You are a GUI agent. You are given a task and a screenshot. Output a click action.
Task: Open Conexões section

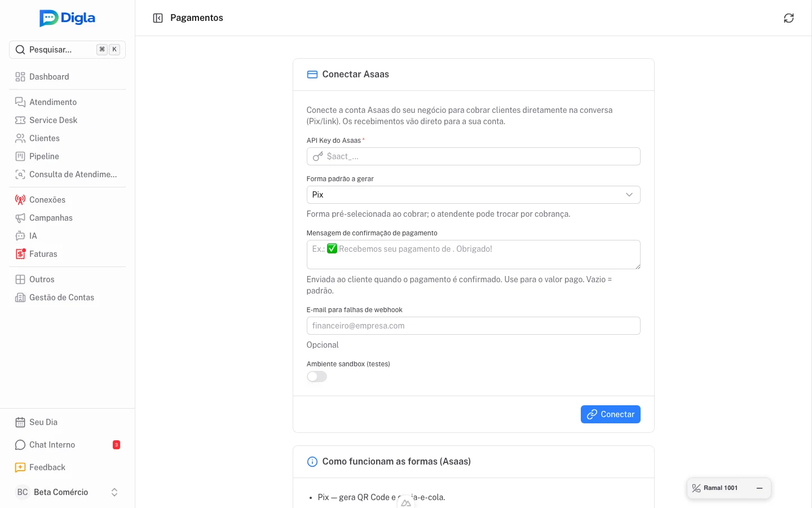click(67, 200)
